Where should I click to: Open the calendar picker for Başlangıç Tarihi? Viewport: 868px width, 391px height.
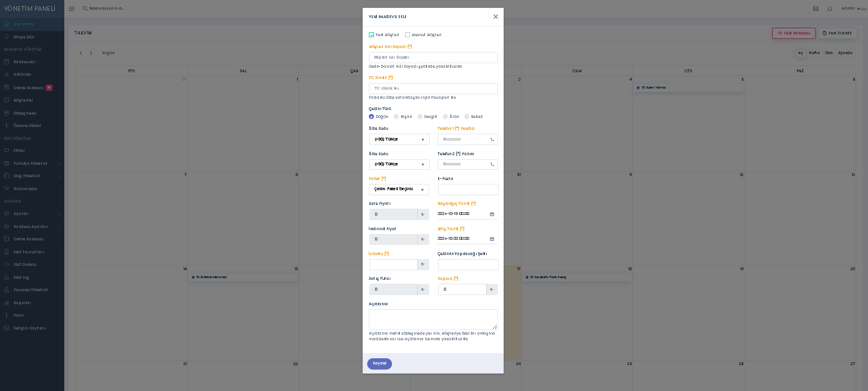tap(492, 214)
